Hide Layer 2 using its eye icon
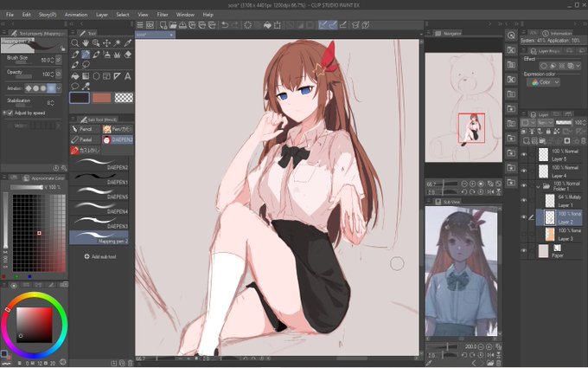Screen dimensions: 588x368 pyautogui.click(x=524, y=217)
